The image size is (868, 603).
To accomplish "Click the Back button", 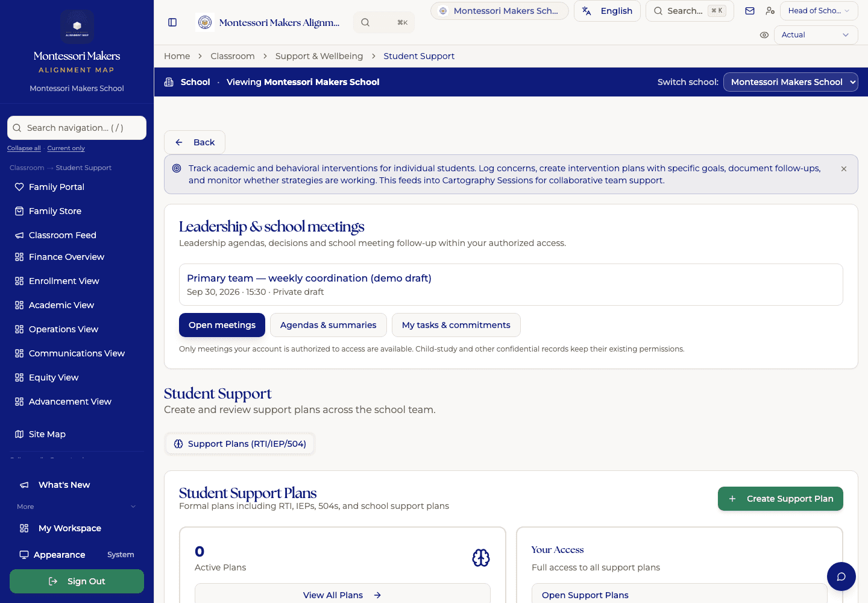I will tap(194, 142).
